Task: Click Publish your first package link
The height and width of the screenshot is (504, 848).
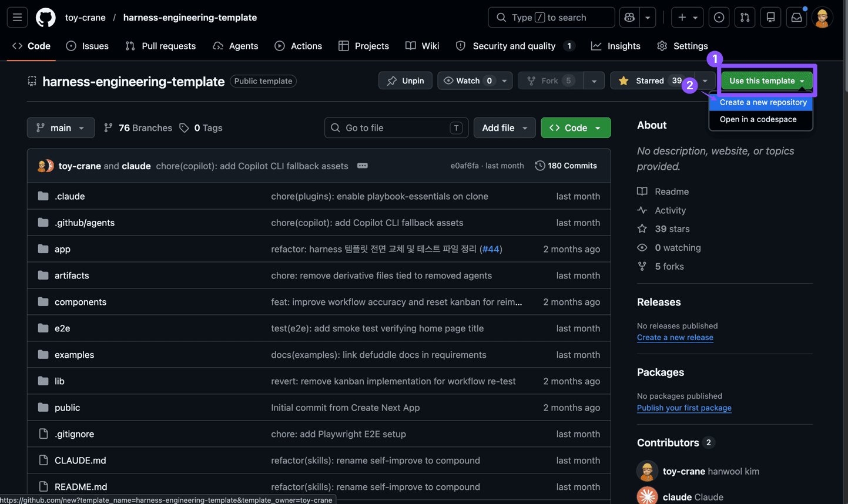Action: (x=684, y=408)
